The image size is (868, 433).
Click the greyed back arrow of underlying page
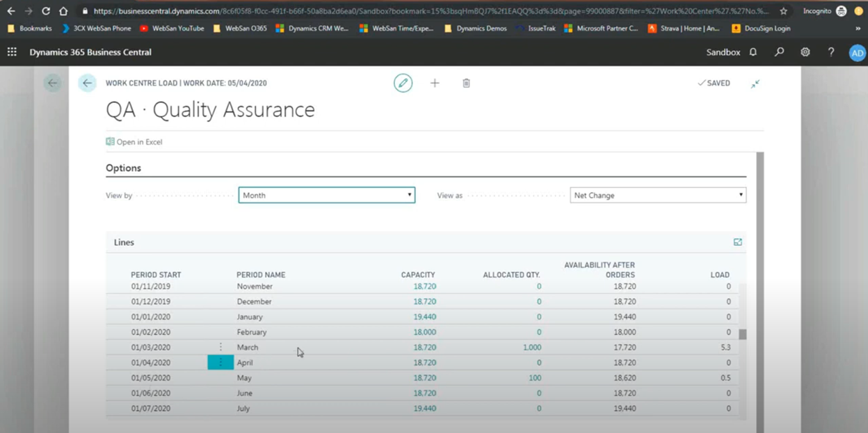click(52, 83)
